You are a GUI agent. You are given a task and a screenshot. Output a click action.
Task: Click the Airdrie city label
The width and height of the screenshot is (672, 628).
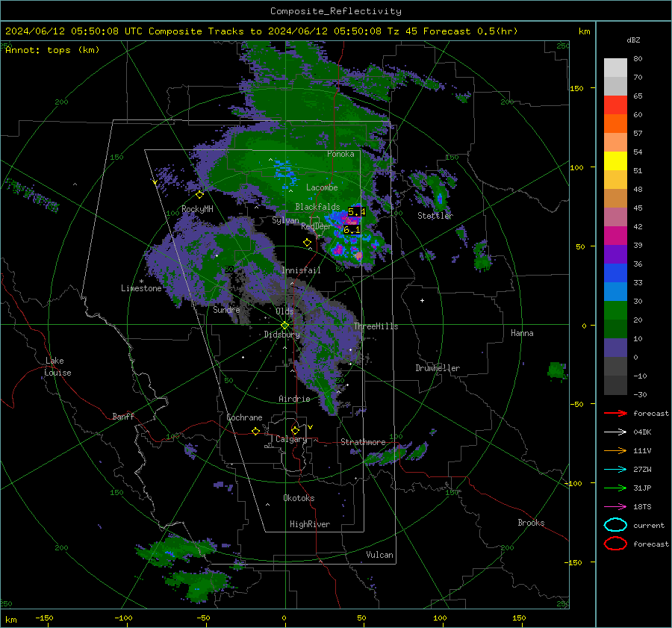pyautogui.click(x=294, y=399)
